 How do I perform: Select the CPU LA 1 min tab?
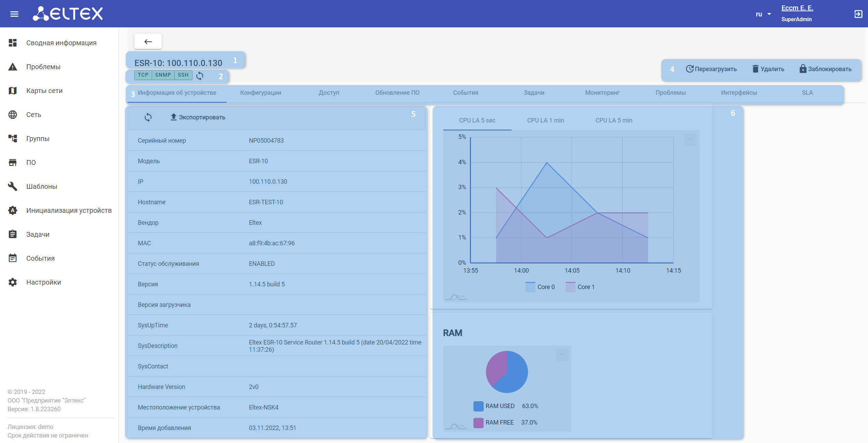point(545,120)
